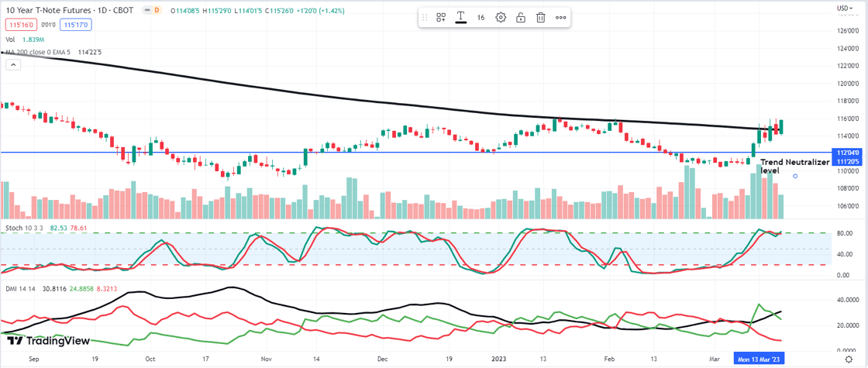Click the 111'20'5 price label on the axis

849,160
